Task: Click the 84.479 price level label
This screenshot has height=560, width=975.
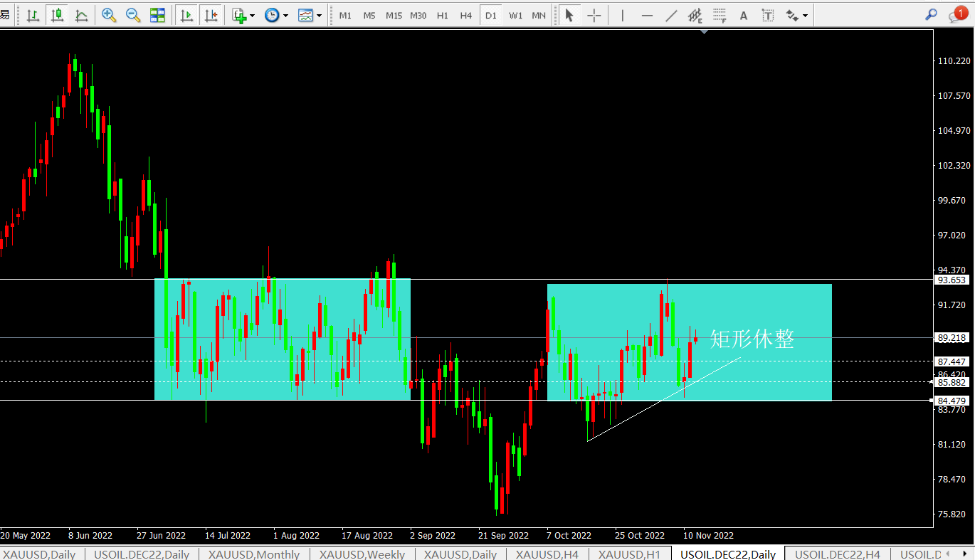Action: [952, 401]
